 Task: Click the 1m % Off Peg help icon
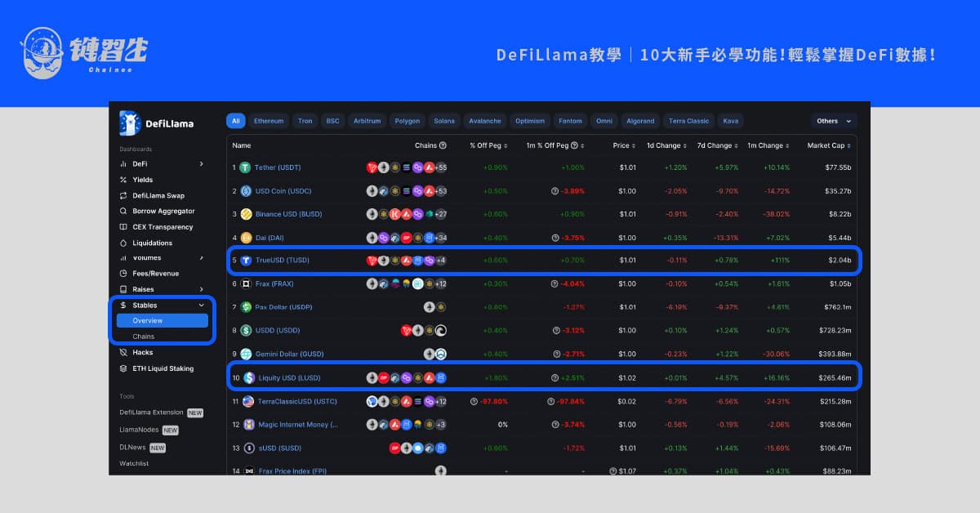[x=574, y=145]
